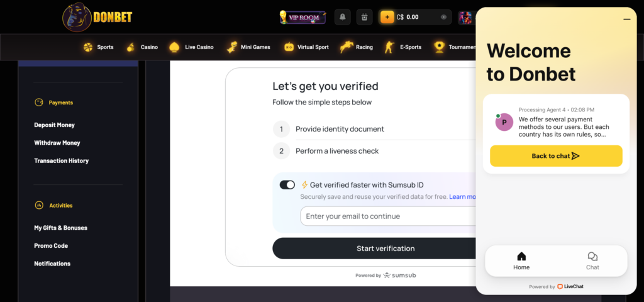The height and width of the screenshot is (302, 644).
Task: Click the Back to chat button
Action: tap(556, 156)
